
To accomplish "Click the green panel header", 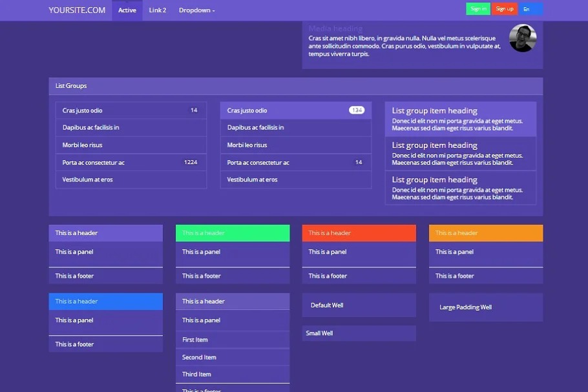I will [232, 233].
